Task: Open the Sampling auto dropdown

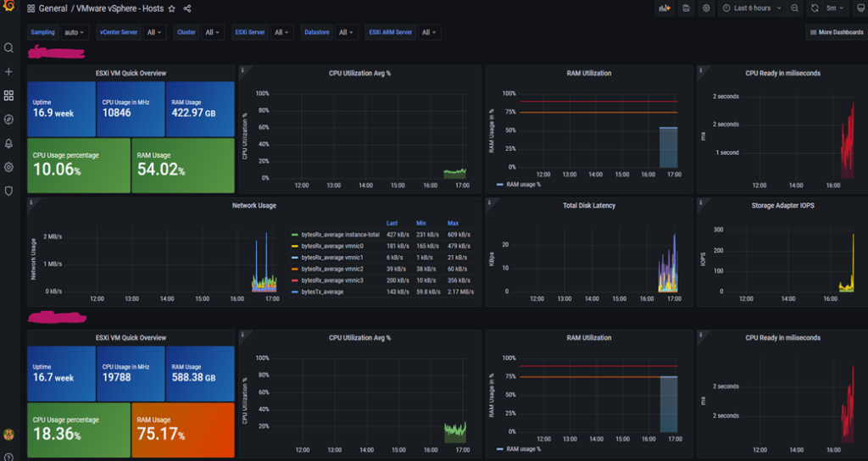Action: coord(75,32)
